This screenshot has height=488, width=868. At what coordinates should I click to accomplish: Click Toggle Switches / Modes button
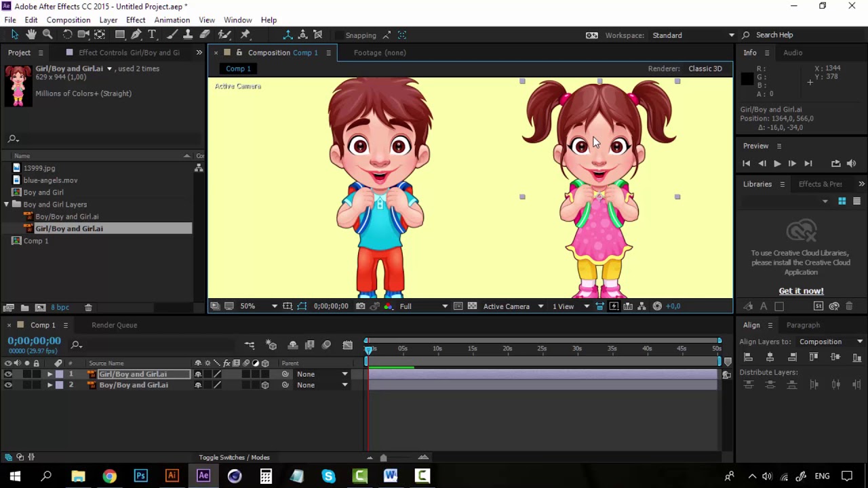tap(234, 457)
